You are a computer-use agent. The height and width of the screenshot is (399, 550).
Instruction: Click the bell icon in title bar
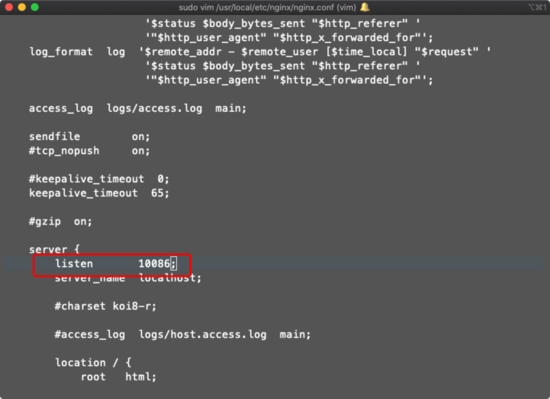click(x=365, y=7)
